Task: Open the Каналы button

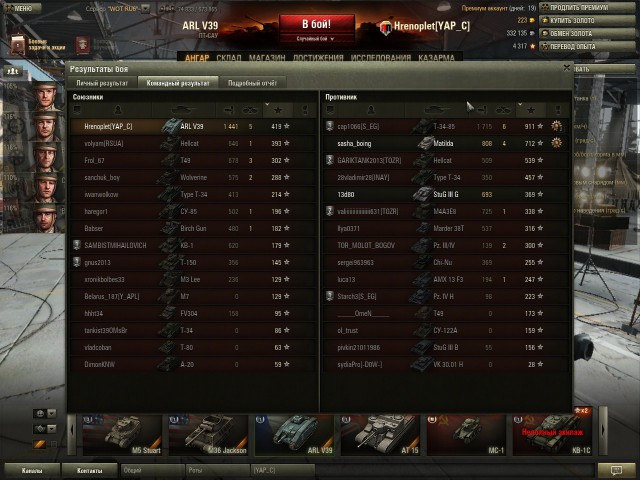Action: tap(31, 471)
